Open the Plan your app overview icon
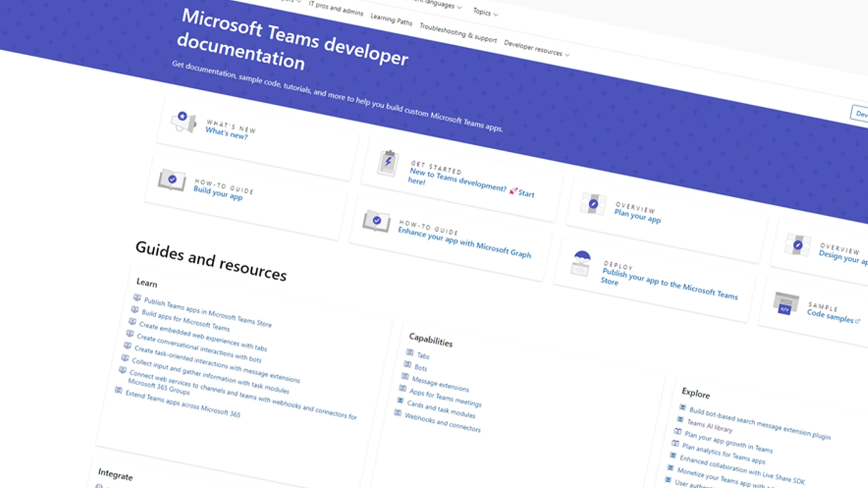The image size is (868, 488). [x=592, y=204]
